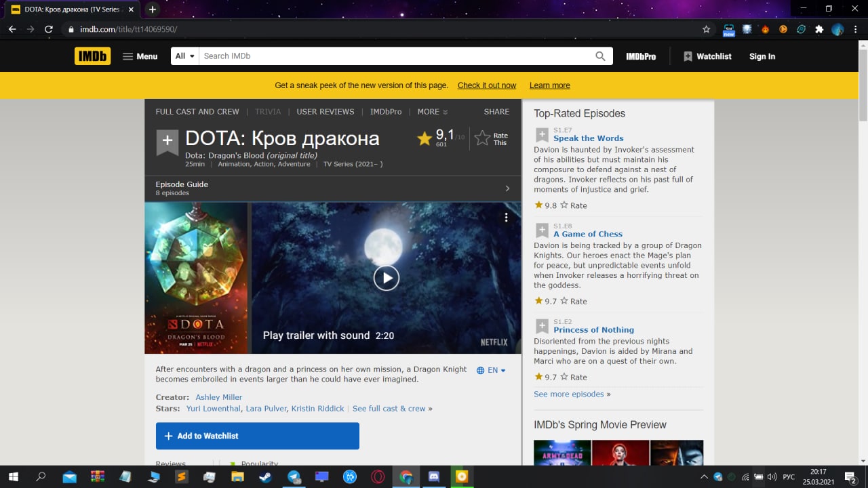The height and width of the screenshot is (488, 868).
Task: Click inside the Search IMDb field
Action: click(x=393, y=56)
